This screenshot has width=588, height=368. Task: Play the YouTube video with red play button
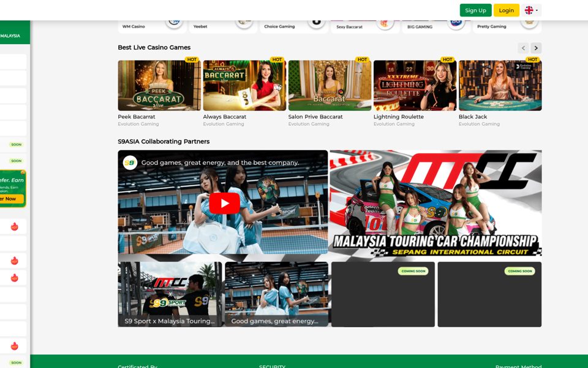pyautogui.click(x=225, y=203)
